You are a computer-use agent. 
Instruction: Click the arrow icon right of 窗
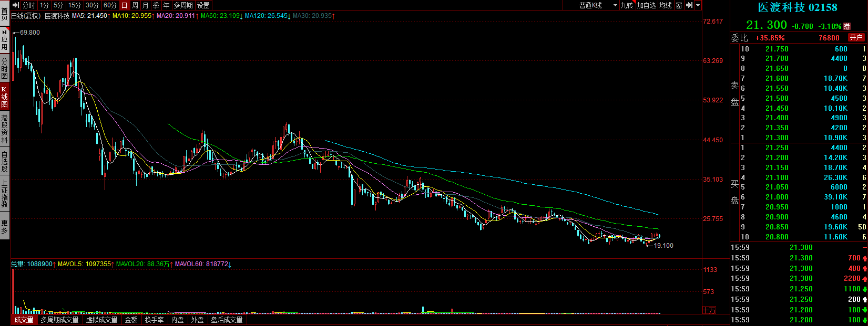coord(689,5)
